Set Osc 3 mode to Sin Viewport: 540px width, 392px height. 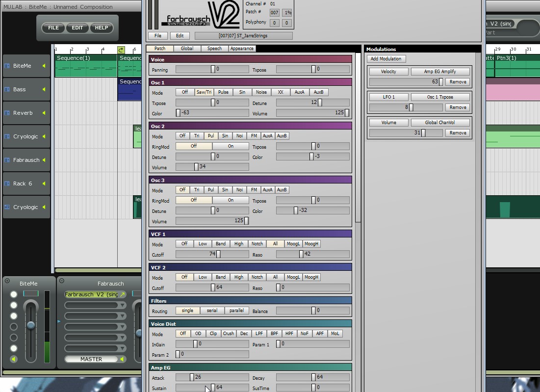point(225,190)
